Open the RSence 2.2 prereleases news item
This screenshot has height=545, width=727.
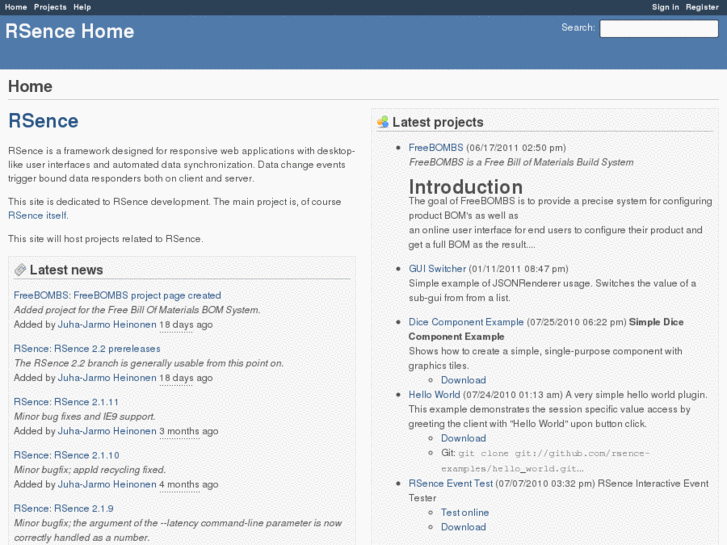73,348
